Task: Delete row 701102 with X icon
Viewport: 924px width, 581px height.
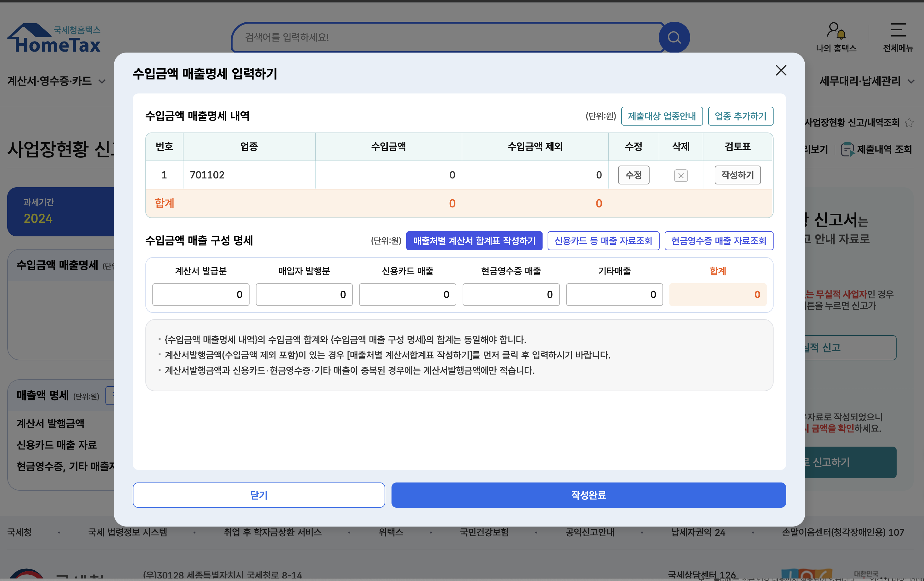Action: (x=681, y=175)
